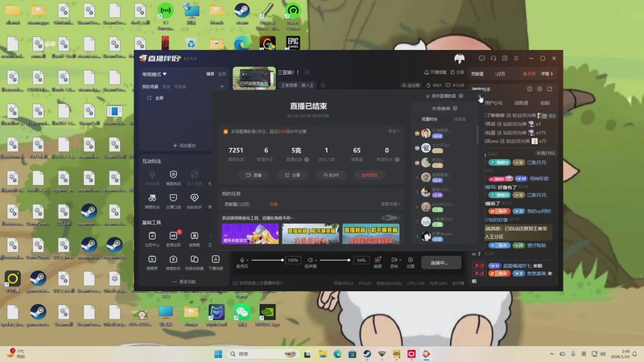This screenshot has height=362, width=644.
Task: Open 如何快速上手直播伴侣 help link
Action: click(x=257, y=283)
